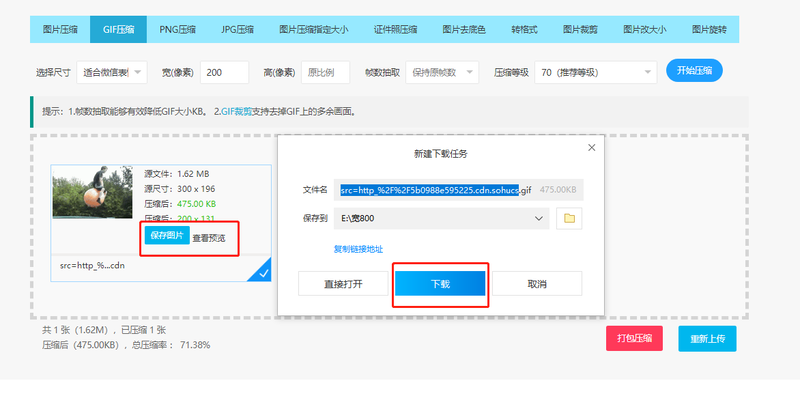Click the 475.00 KB compressed size text

tap(196, 204)
